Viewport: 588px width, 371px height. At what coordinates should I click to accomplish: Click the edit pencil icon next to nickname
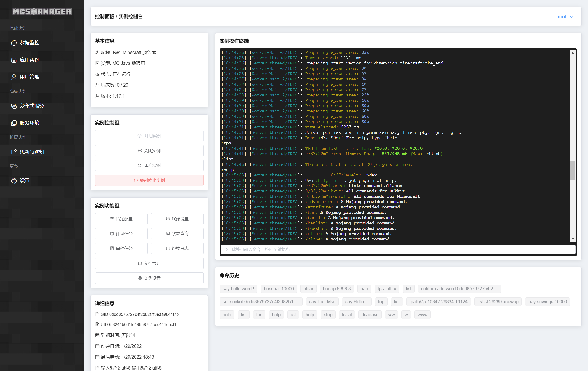(97, 52)
